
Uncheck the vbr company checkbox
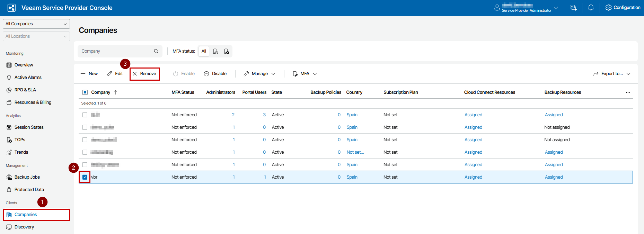(x=85, y=177)
